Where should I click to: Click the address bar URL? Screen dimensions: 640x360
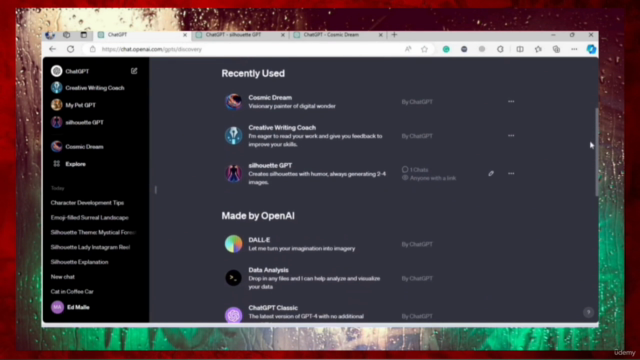click(x=152, y=49)
